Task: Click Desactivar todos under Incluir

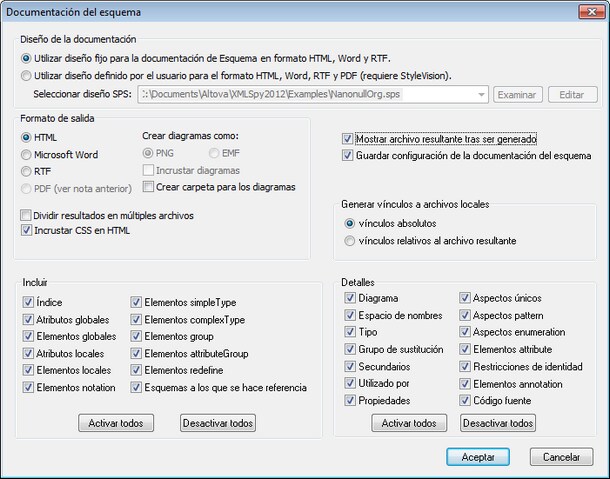Action: [x=218, y=423]
